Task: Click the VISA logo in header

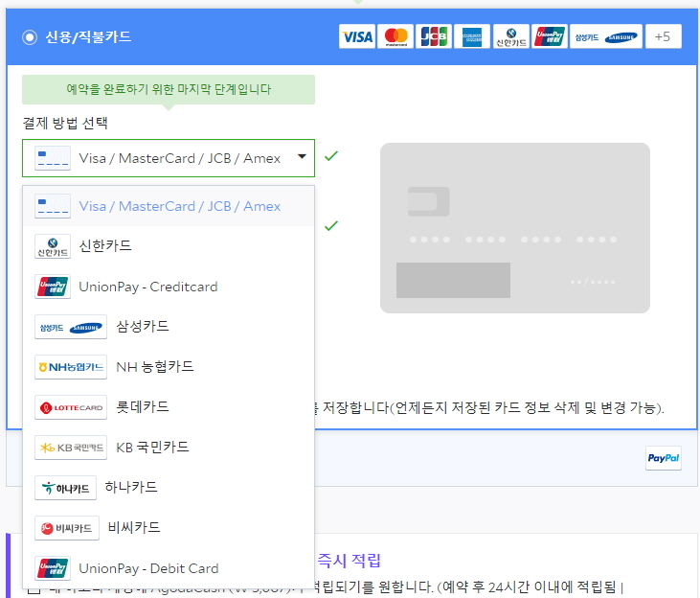Action: click(357, 36)
